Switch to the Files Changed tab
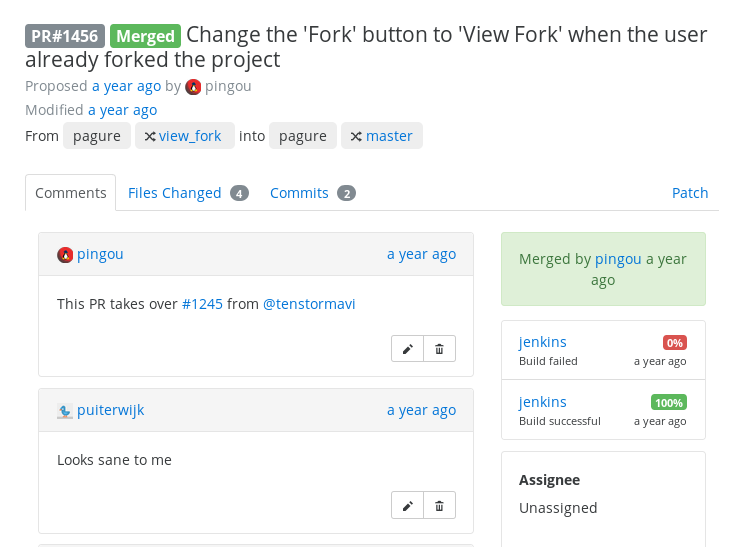744x547 pixels. tap(175, 193)
